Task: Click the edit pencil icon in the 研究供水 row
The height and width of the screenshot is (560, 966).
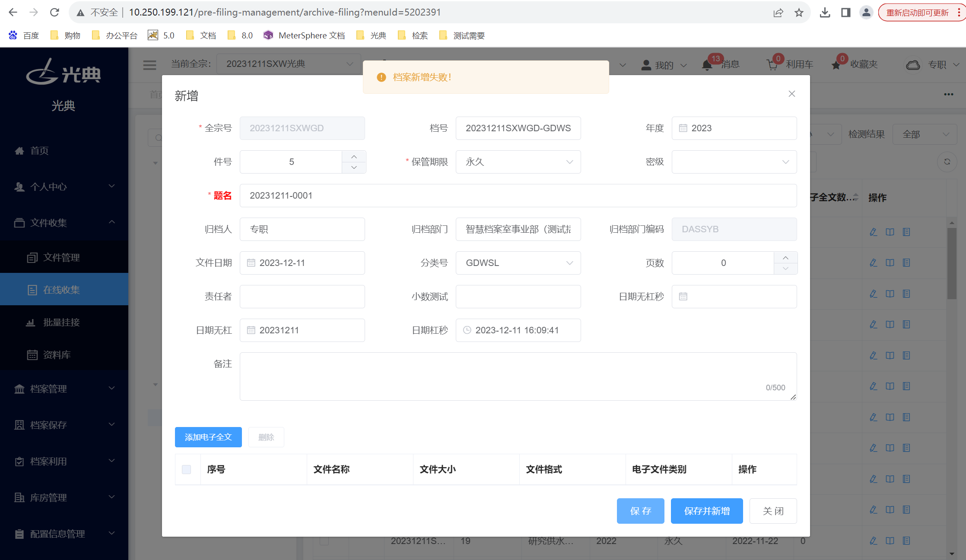Action: pos(873,541)
